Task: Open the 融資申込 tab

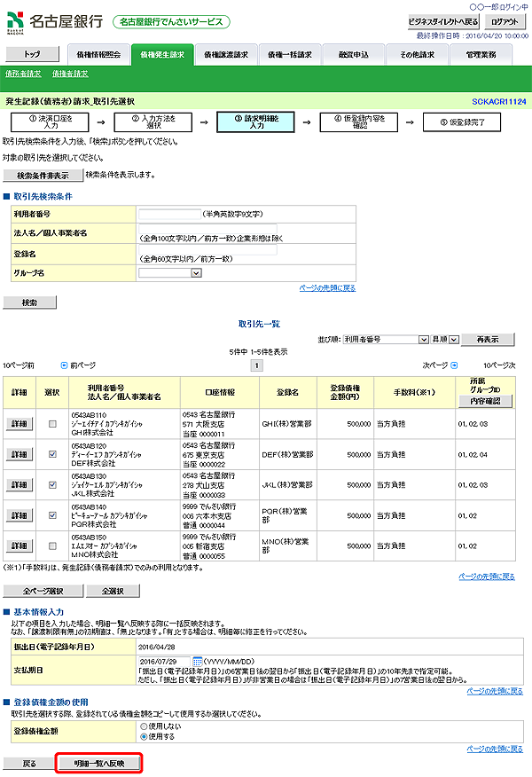Action: [354, 55]
